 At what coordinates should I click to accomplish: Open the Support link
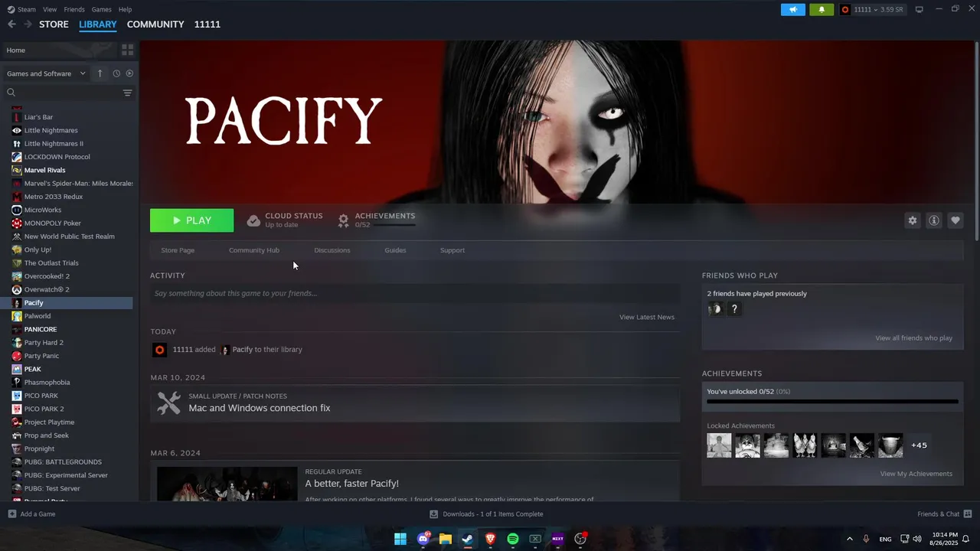pyautogui.click(x=452, y=250)
